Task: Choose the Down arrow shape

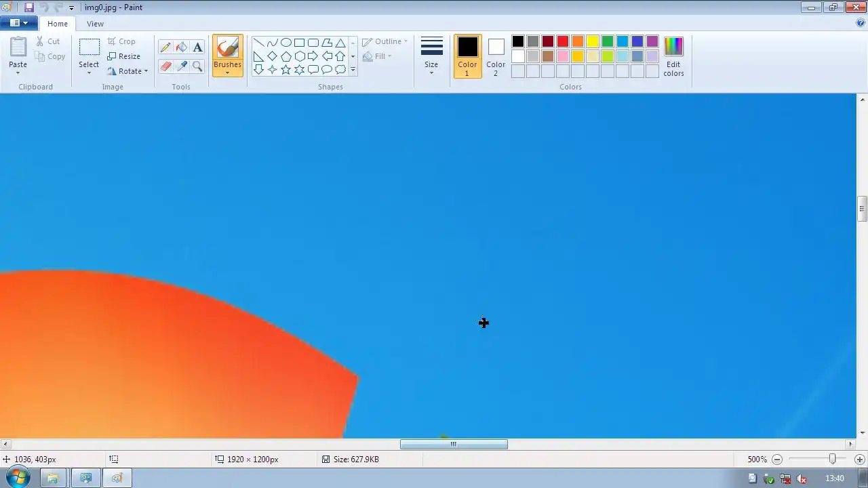Action: 258,69
